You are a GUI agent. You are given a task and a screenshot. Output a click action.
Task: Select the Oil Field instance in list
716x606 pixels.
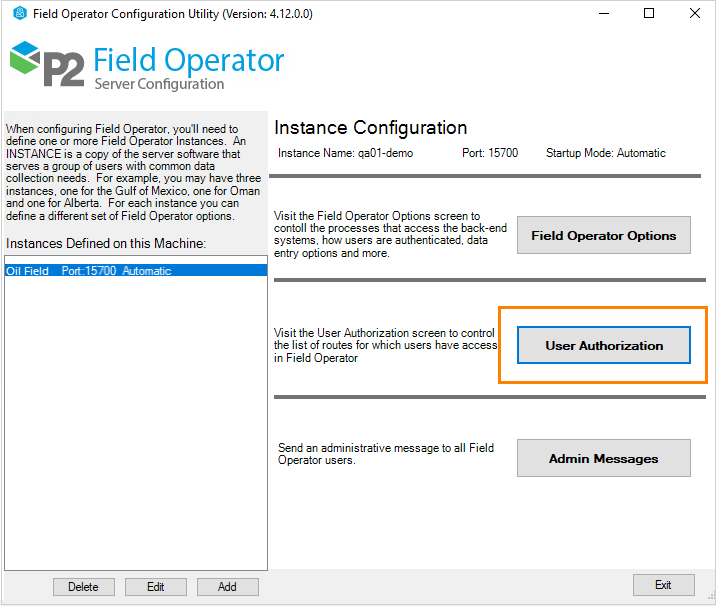88,271
